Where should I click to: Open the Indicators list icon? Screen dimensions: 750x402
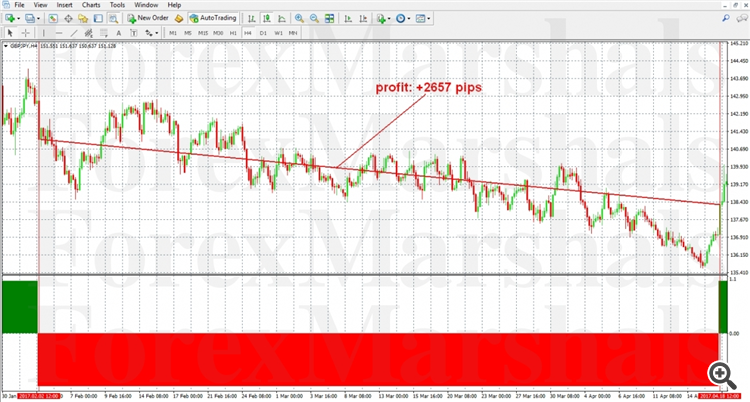coord(381,19)
